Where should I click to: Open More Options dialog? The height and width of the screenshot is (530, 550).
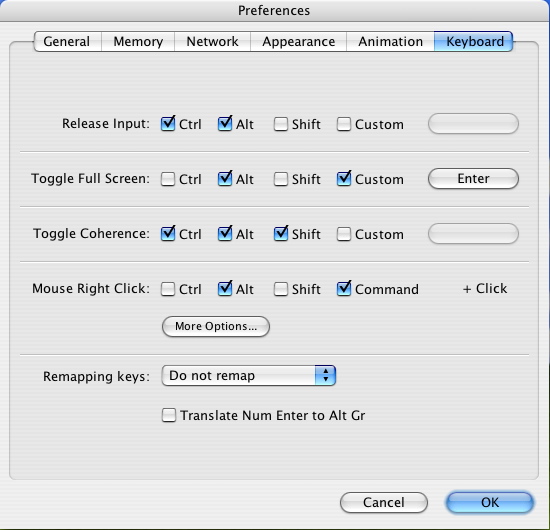point(216,327)
